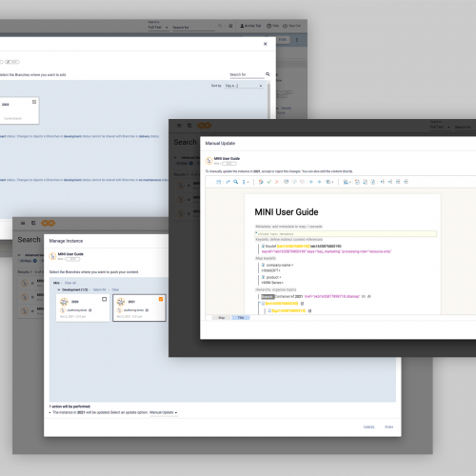Collapse Advanced Search expander in Manual Update window
476x476 pixels.
pyautogui.click(x=175, y=157)
